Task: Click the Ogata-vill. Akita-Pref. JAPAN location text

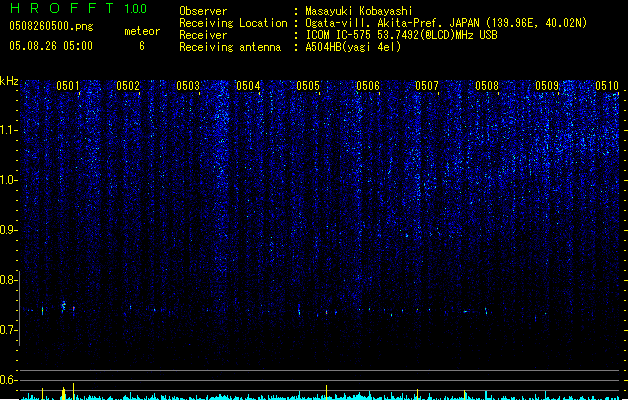Action: click(446, 23)
